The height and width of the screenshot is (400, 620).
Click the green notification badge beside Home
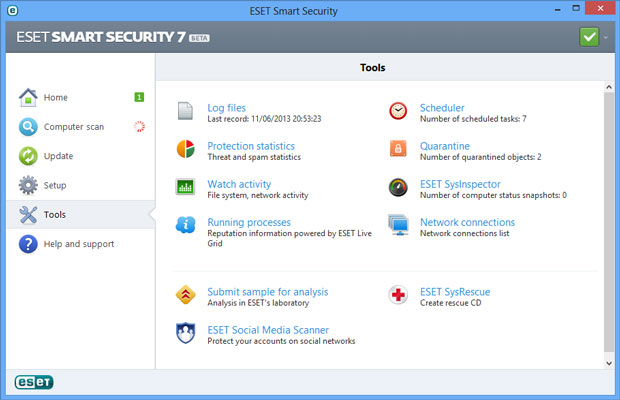[x=139, y=97]
